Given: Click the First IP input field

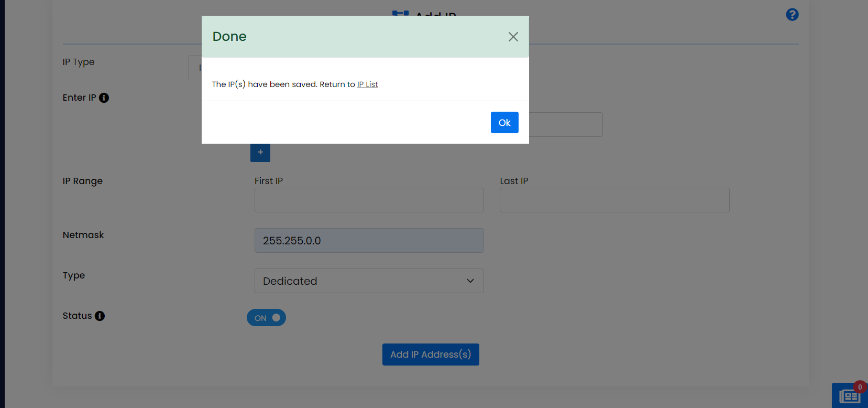Looking at the screenshot, I should coord(369,200).
